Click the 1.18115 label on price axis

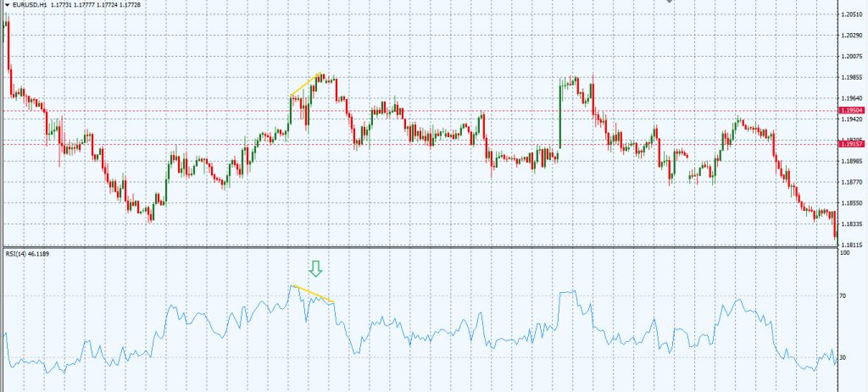[851, 245]
